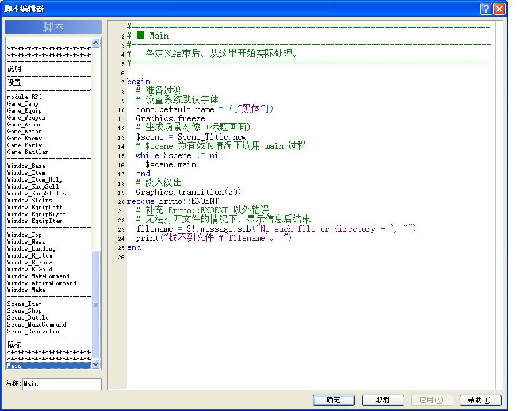Select the Window_Status script

[48, 201]
